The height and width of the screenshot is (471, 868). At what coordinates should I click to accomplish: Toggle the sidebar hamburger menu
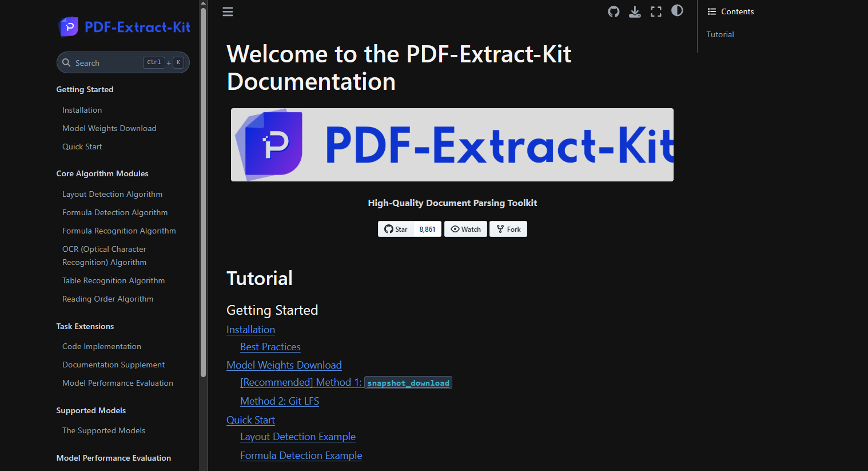click(228, 11)
